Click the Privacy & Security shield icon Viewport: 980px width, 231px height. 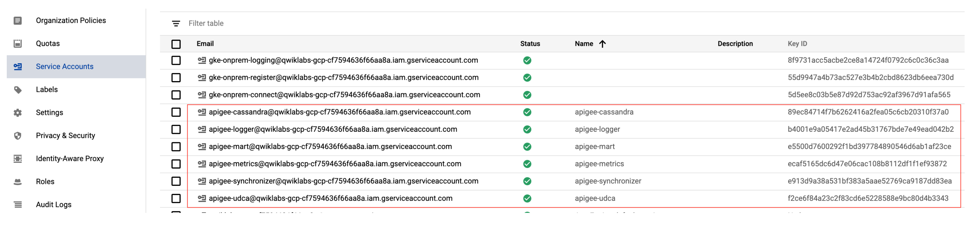(x=17, y=136)
